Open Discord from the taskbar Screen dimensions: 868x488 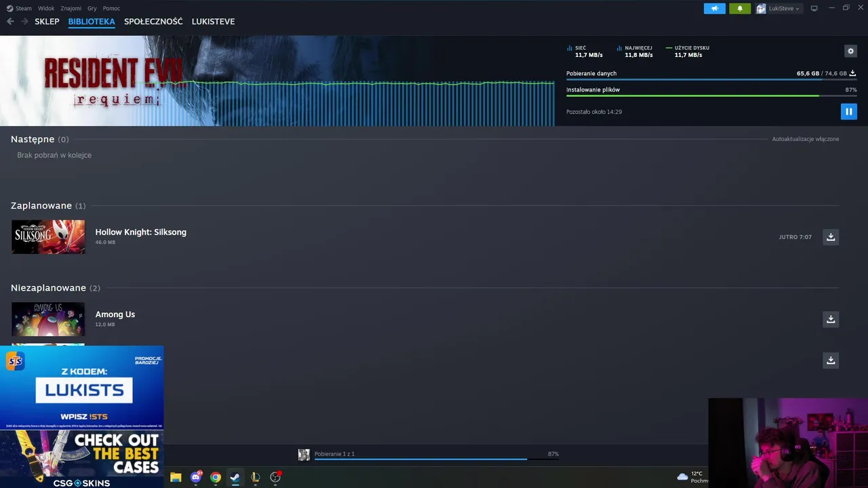pos(196,477)
